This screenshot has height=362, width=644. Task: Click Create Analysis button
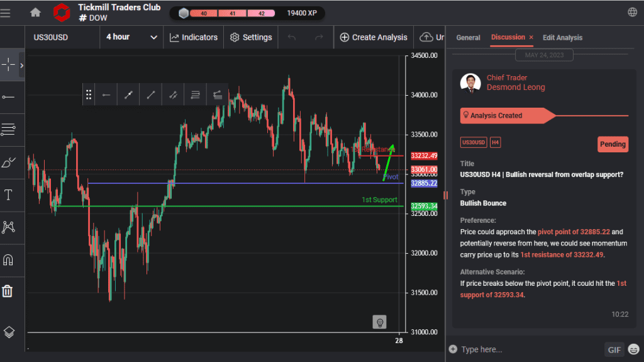click(374, 37)
